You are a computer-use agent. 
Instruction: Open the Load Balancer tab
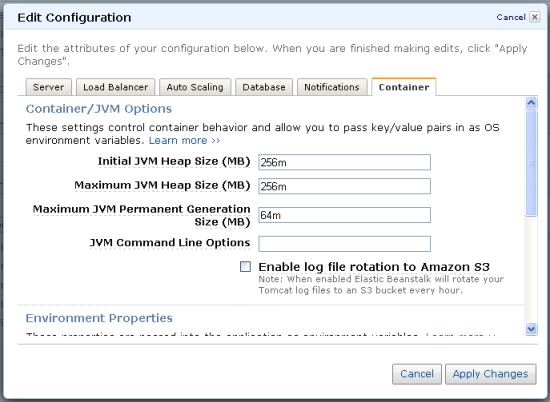tap(115, 87)
